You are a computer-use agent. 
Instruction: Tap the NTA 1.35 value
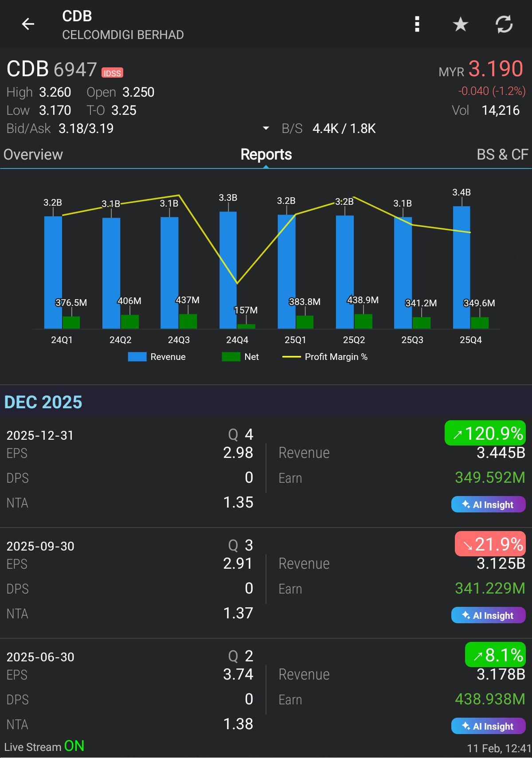point(238,502)
